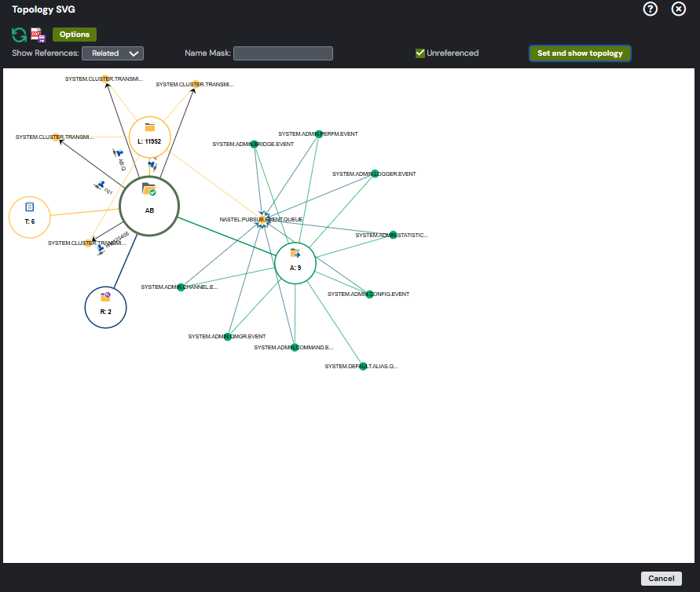700x592 pixels.
Task: Select the SYSTEM.ADMIN.CHANNEL.E... node
Action: point(181,287)
